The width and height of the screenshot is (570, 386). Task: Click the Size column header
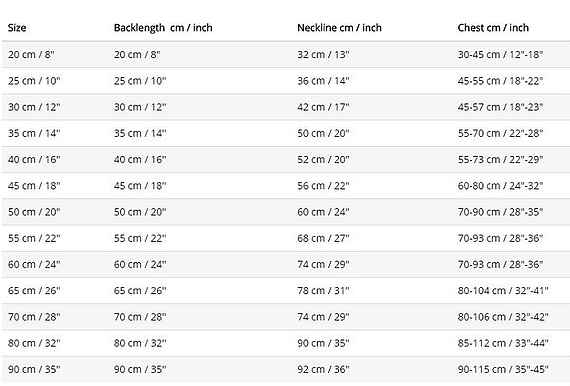(17, 28)
